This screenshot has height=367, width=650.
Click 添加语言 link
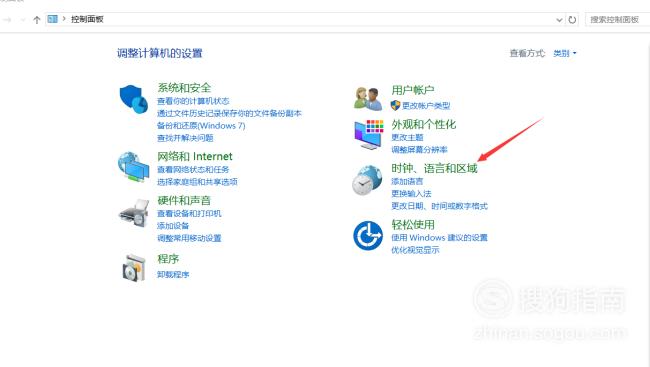point(407,181)
